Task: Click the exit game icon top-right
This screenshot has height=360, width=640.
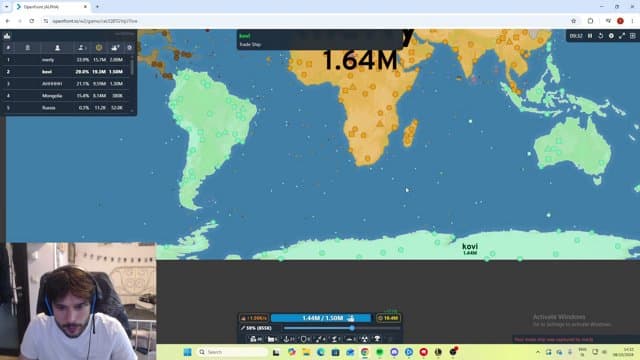Action: coord(632,36)
